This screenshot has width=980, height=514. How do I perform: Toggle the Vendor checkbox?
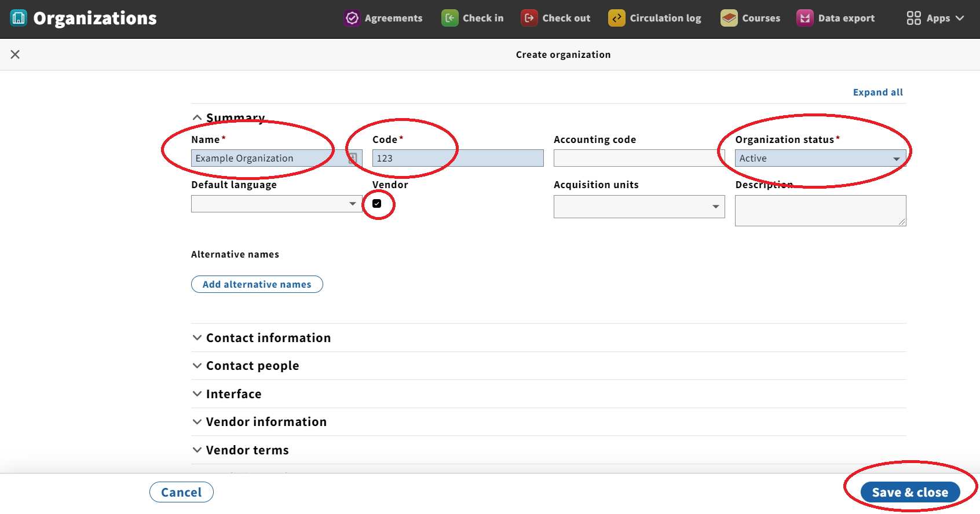point(377,203)
